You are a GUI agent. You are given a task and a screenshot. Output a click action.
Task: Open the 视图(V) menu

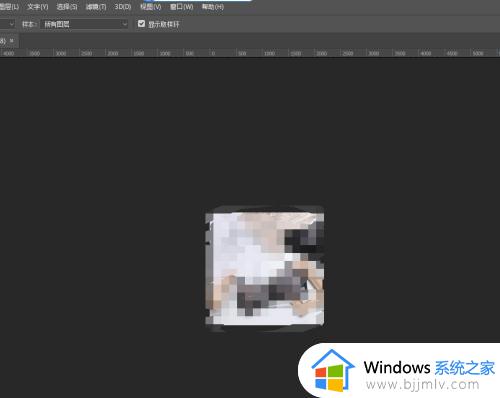150,7
